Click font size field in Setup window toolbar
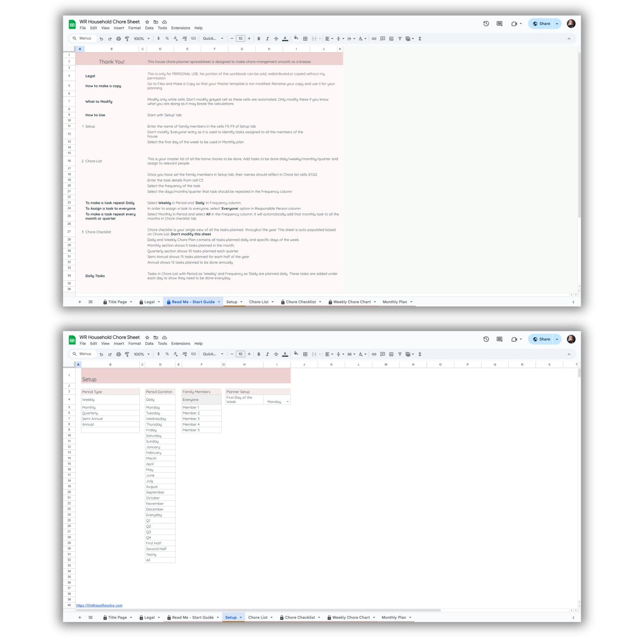This screenshot has width=644, height=644. 240,354
